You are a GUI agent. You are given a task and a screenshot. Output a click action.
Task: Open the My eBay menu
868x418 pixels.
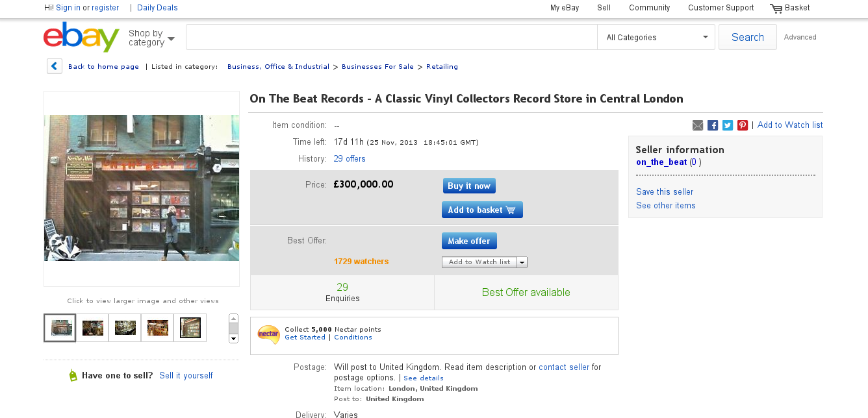pyautogui.click(x=565, y=8)
